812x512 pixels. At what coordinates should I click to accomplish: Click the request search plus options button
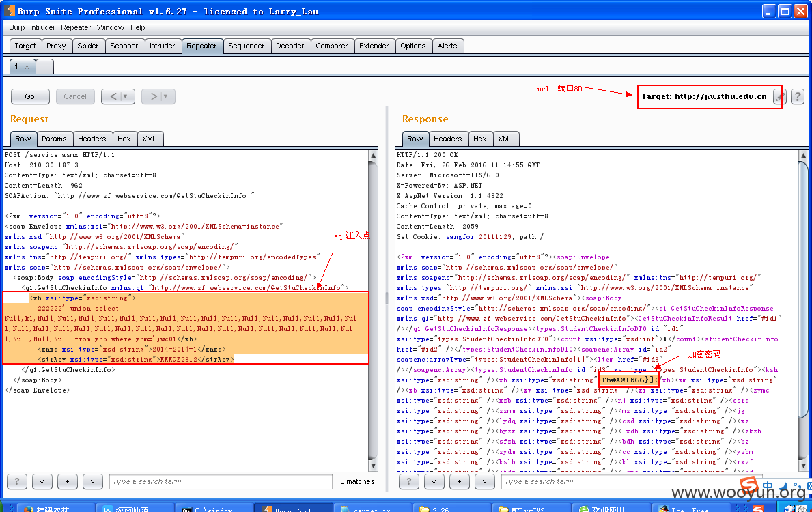68,481
